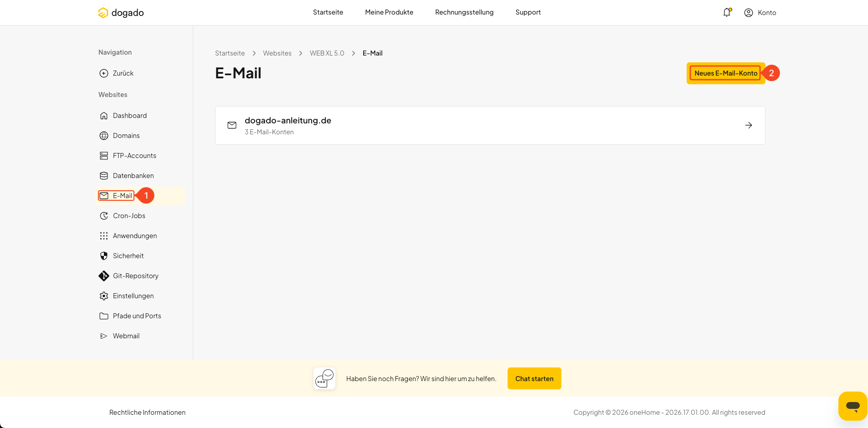Open Einstellungen sidebar entry text
This screenshot has height=428, width=868.
coord(133,296)
